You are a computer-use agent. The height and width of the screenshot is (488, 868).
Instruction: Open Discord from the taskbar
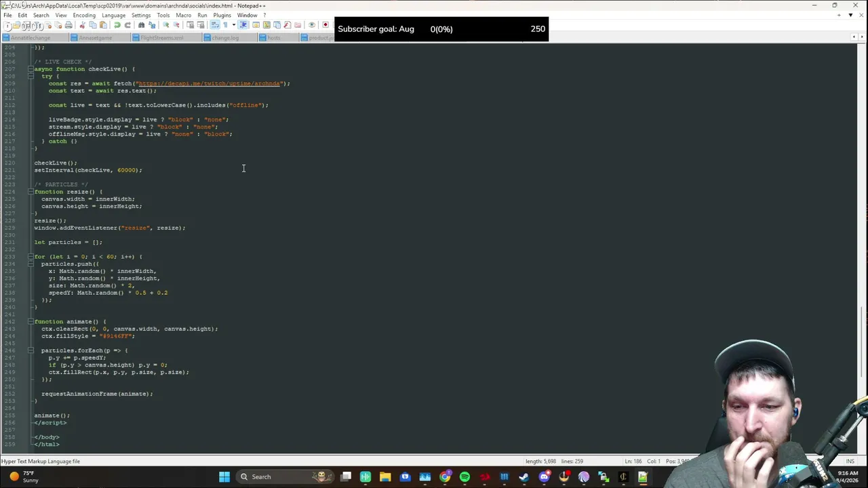click(545, 476)
